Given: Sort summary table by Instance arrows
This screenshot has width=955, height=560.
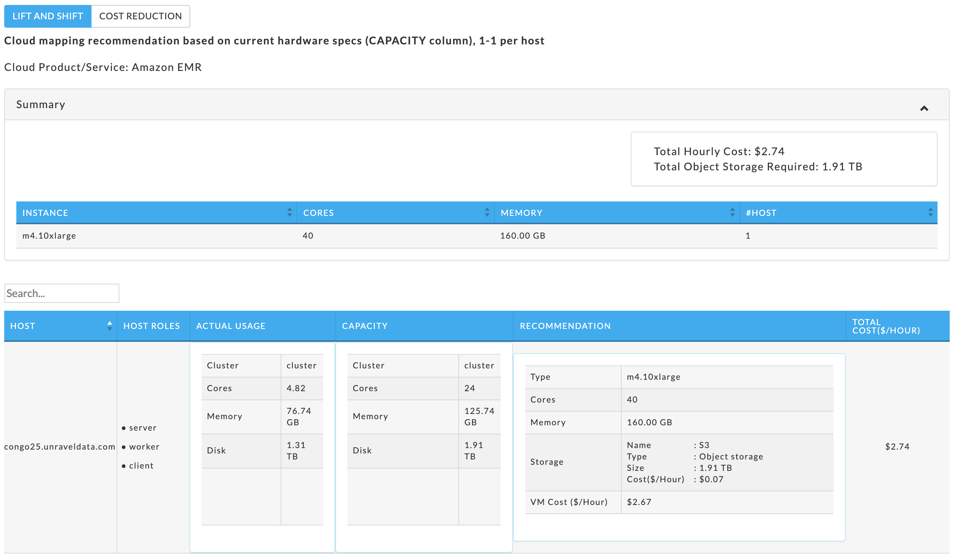Looking at the screenshot, I should click(x=290, y=212).
